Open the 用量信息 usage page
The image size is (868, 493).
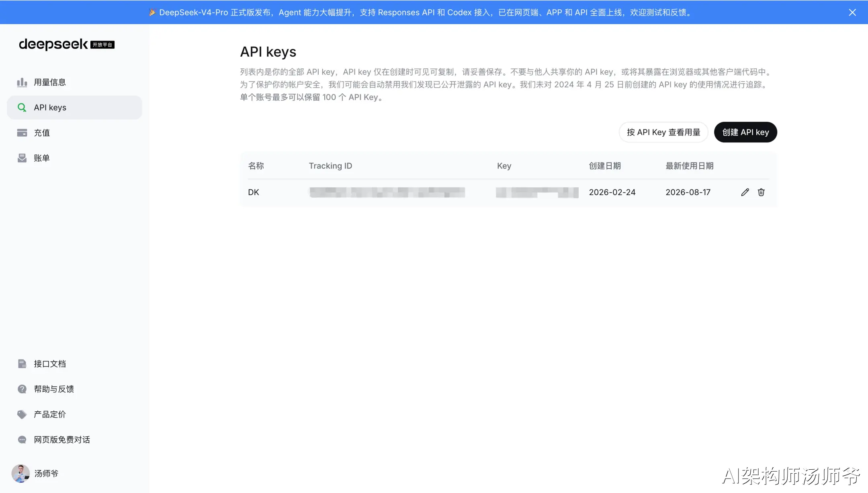(x=74, y=82)
